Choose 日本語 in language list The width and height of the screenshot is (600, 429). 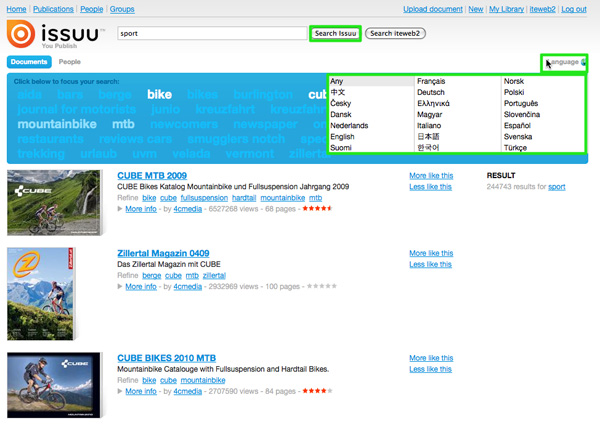coord(428,137)
